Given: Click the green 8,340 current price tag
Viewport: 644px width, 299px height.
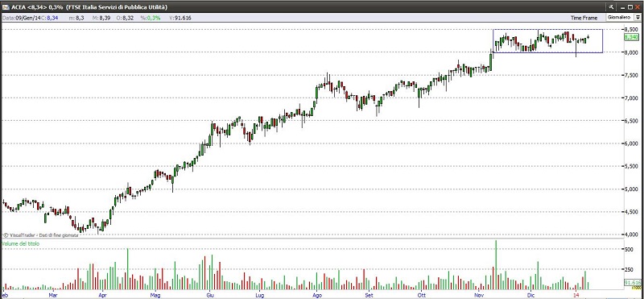Looking at the screenshot, I should coord(633,37).
